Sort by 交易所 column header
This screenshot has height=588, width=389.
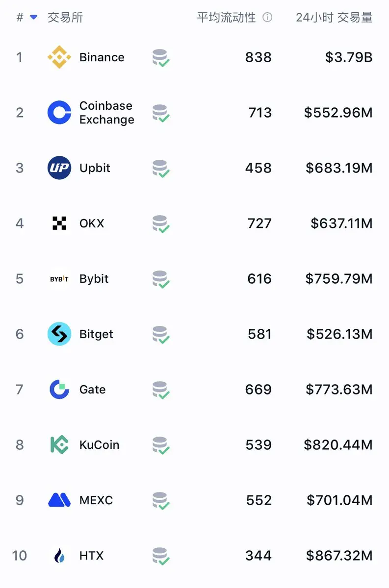pos(65,18)
